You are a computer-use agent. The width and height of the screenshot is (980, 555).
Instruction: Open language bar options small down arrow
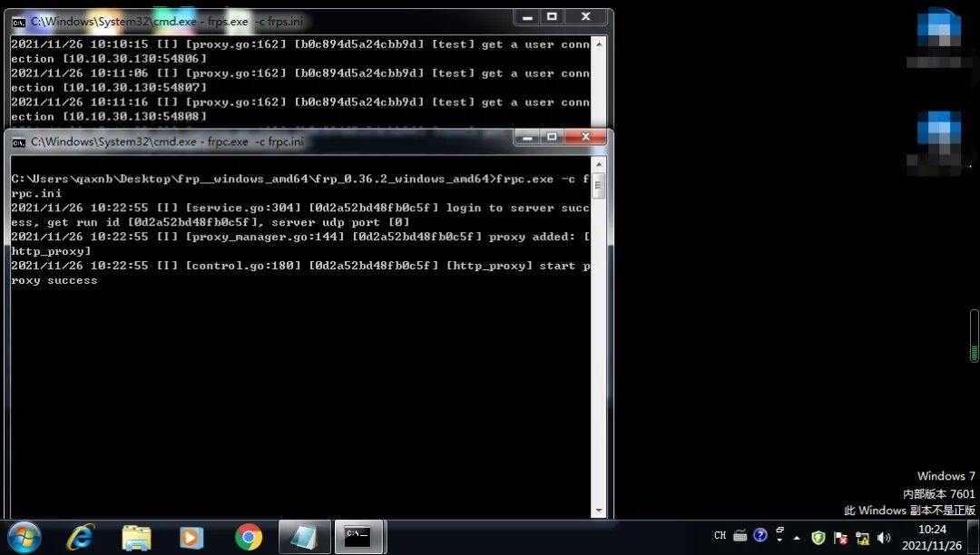coord(779,540)
